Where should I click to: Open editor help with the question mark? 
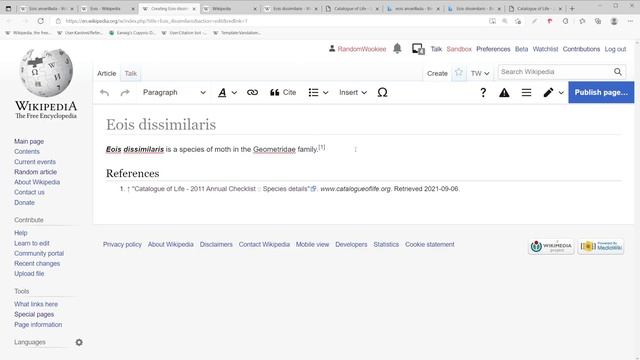click(x=483, y=93)
